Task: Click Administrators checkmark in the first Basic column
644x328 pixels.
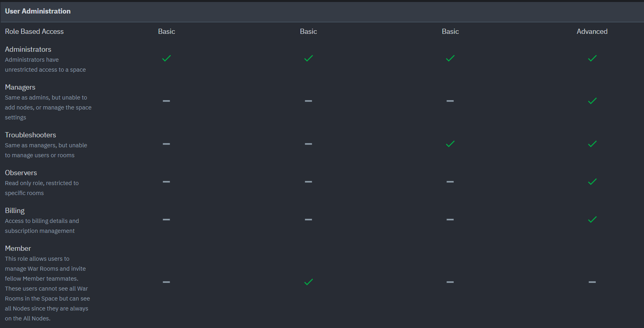Action: click(x=166, y=59)
